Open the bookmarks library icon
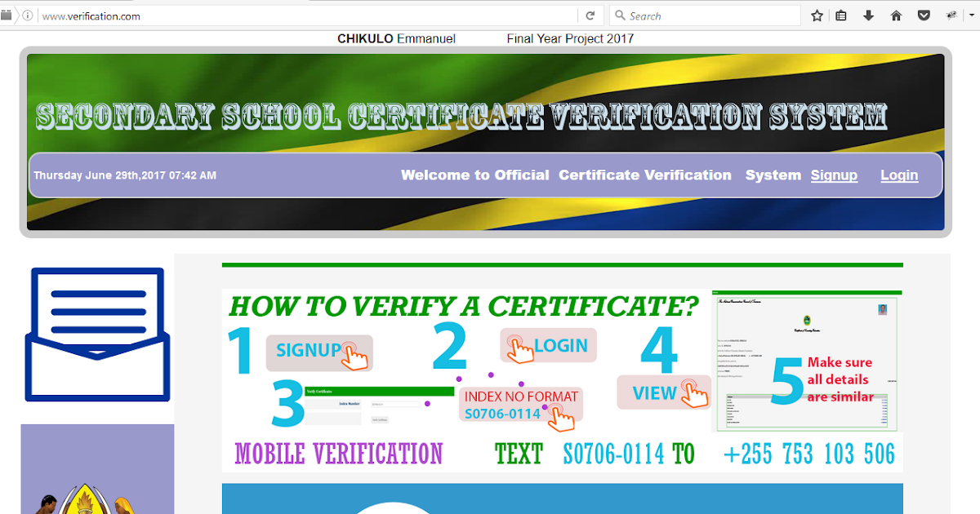This screenshot has width=980, height=514. tap(841, 16)
